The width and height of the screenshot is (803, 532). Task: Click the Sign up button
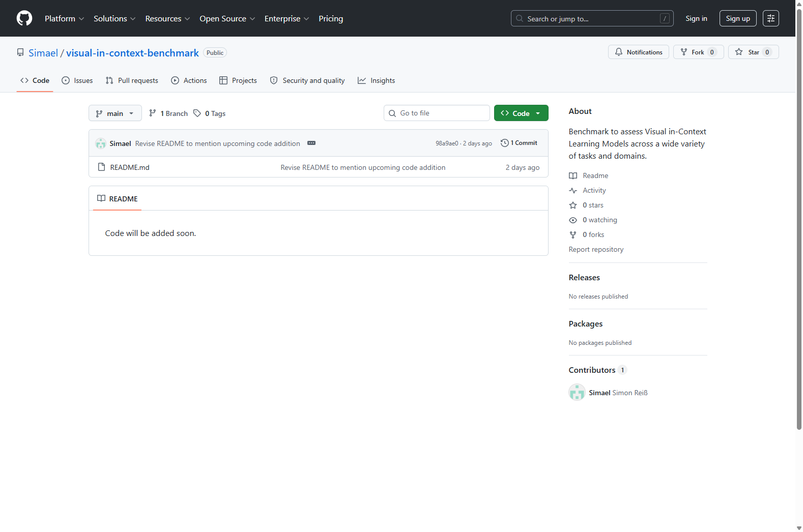(738, 18)
